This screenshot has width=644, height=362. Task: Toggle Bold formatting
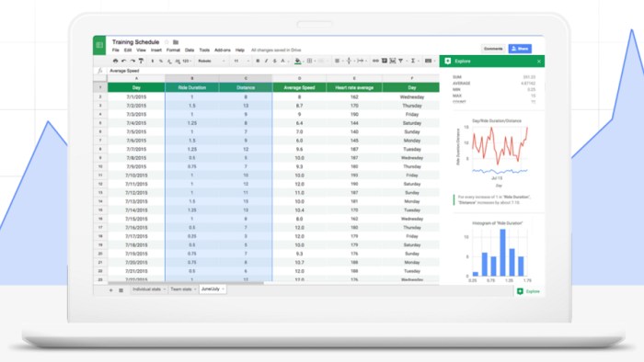click(258, 61)
